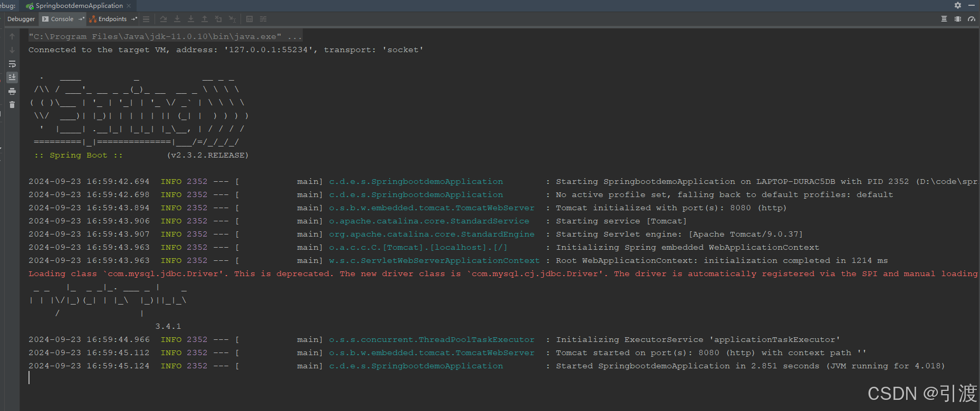Viewport: 980px width, 411px height.
Task: Hide the Debug tool window
Action: click(x=972, y=5)
